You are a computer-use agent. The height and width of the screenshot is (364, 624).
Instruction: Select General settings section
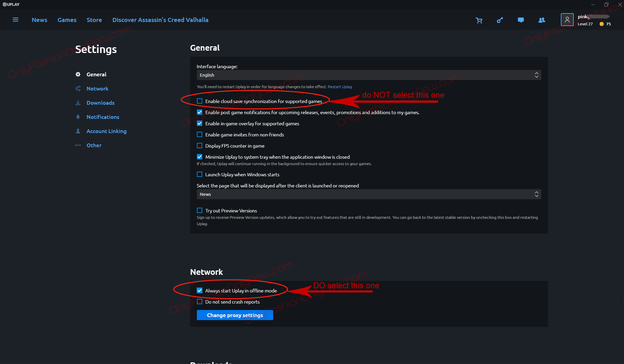coord(96,74)
